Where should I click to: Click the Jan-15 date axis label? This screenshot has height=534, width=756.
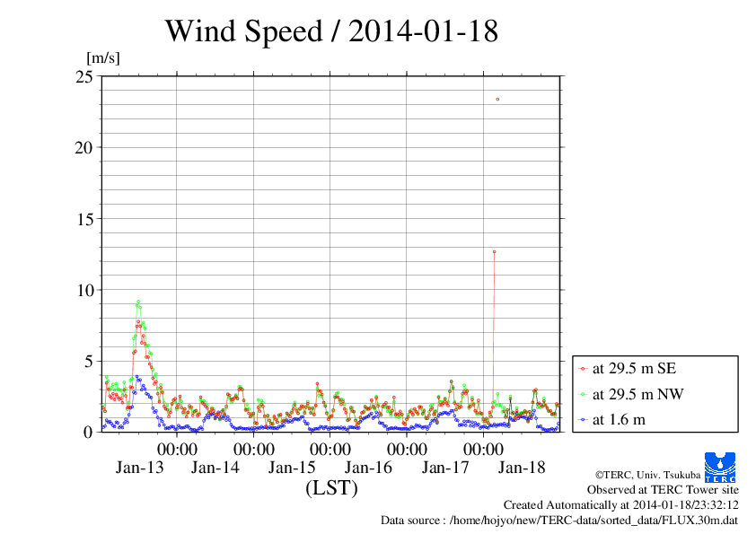coord(292,467)
